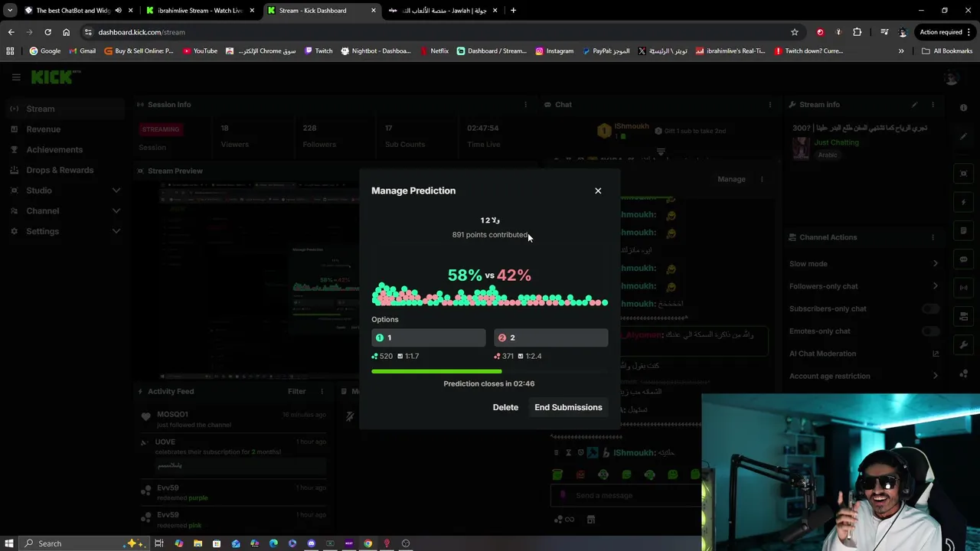
Task: Click the wrench icon in right rail
Action: point(963,345)
